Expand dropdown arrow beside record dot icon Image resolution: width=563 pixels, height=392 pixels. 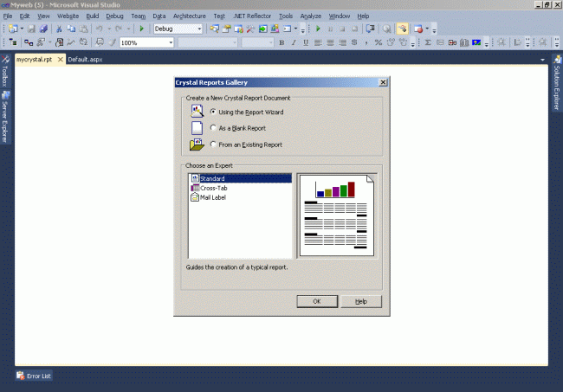(x=427, y=29)
